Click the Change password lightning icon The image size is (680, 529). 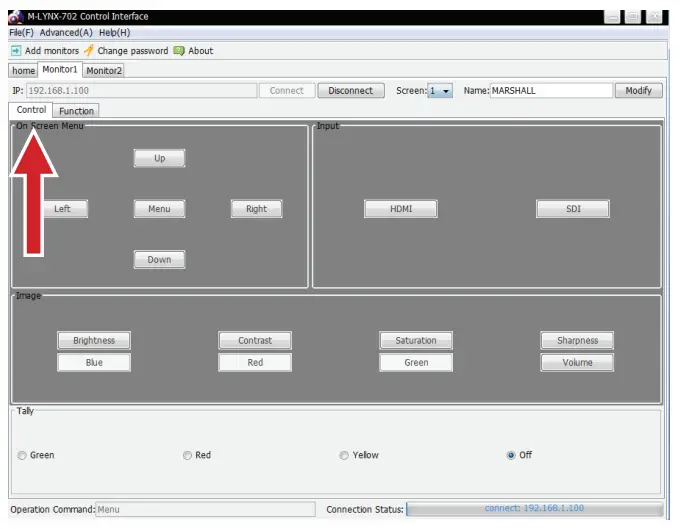pos(89,51)
